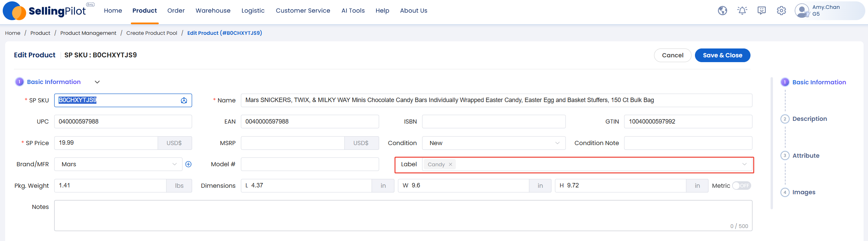This screenshot has height=241, width=868.
Task: Click the empty ISBN field
Action: click(x=494, y=122)
